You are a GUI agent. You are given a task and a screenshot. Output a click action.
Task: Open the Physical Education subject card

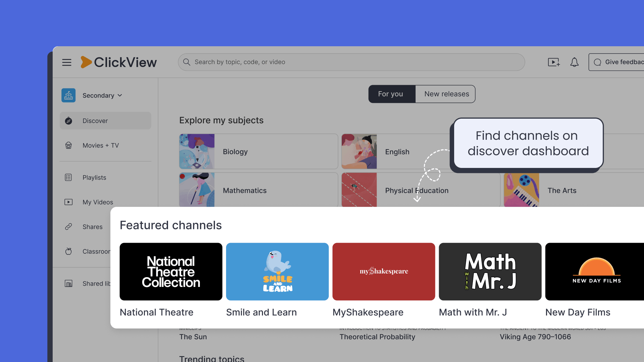pyautogui.click(x=421, y=190)
